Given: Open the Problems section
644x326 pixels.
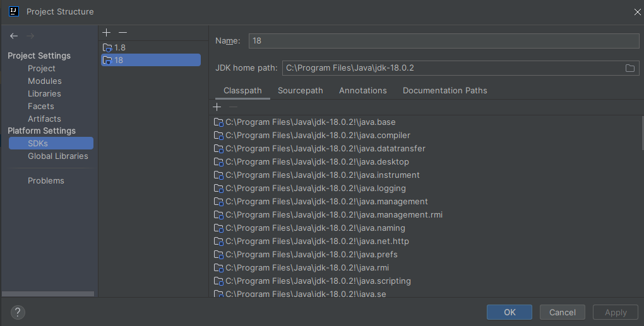Looking at the screenshot, I should pos(46,181).
